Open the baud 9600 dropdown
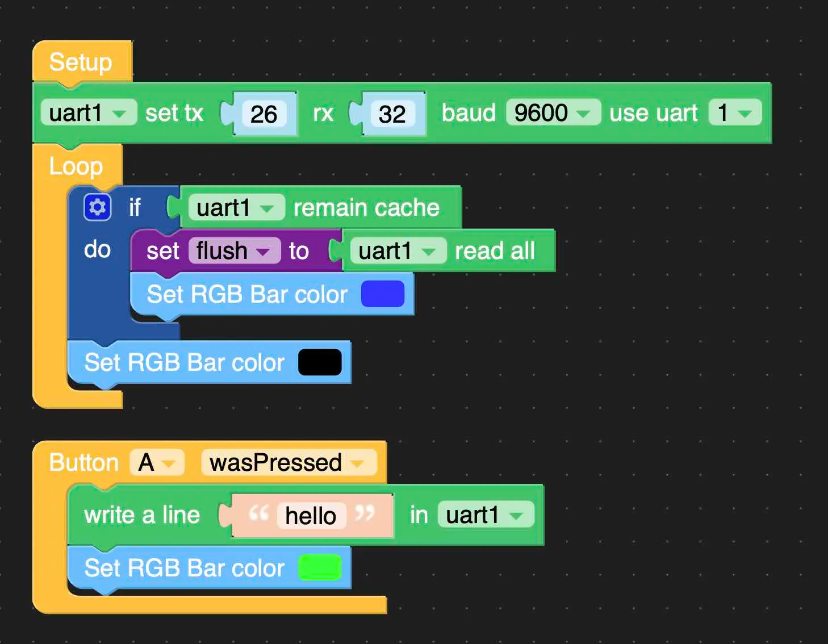828x644 pixels. [553, 113]
